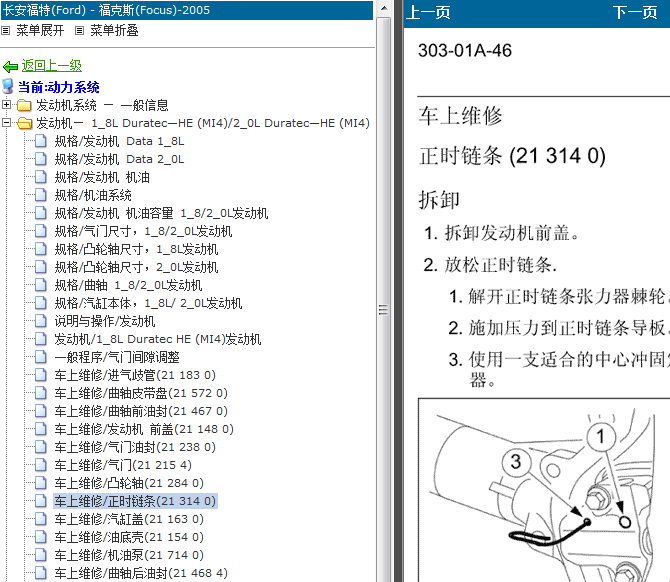The image size is (670, 582).
Task: Click page icon for 车上维修/曲轴后油封
Action: pos(41,573)
